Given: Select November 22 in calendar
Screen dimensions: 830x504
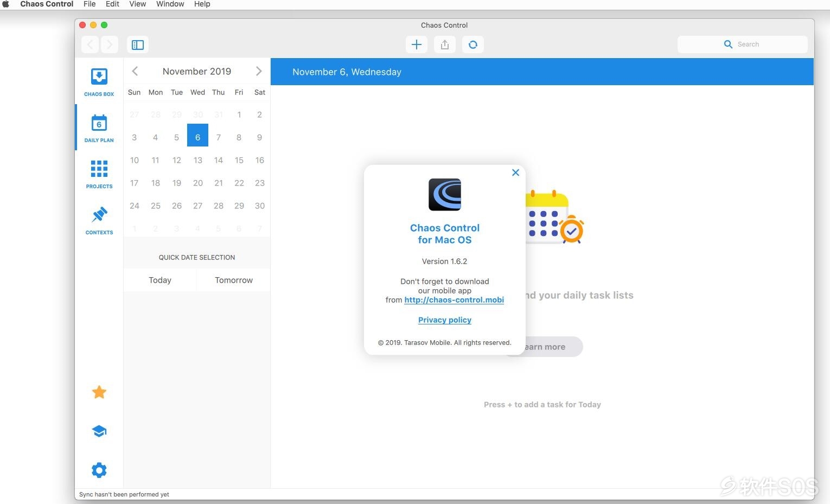Looking at the screenshot, I should [239, 183].
